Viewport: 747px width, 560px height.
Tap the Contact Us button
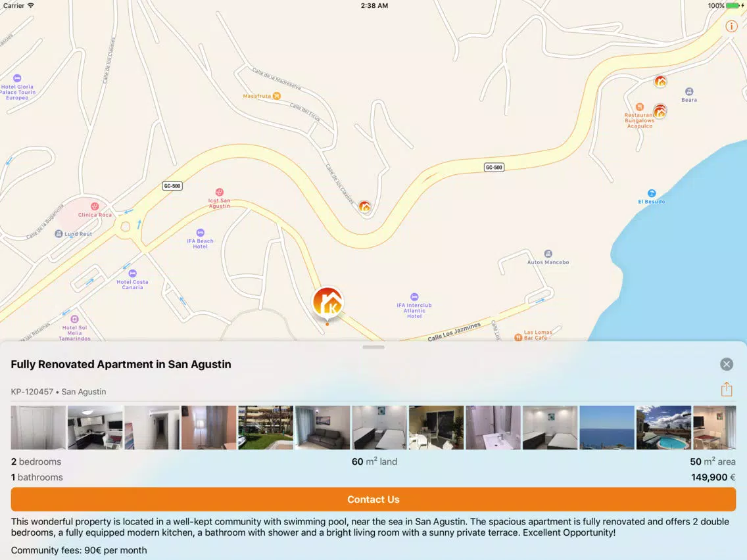coord(373,500)
